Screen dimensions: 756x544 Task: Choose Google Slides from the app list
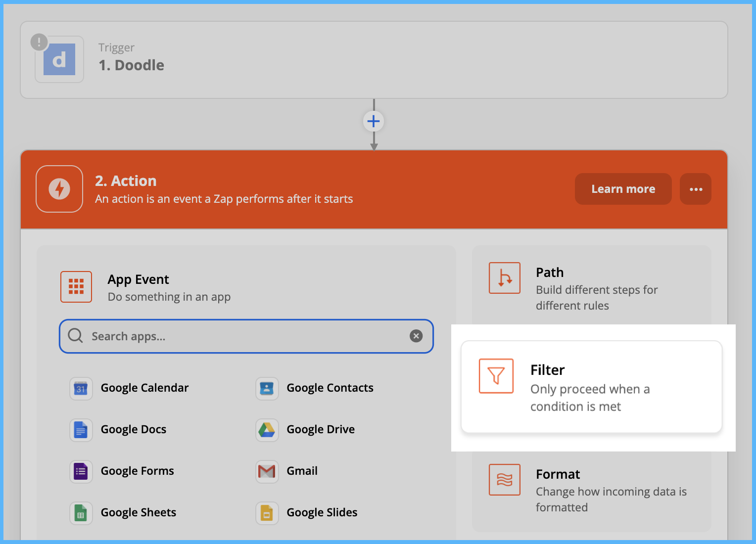pyautogui.click(x=322, y=513)
